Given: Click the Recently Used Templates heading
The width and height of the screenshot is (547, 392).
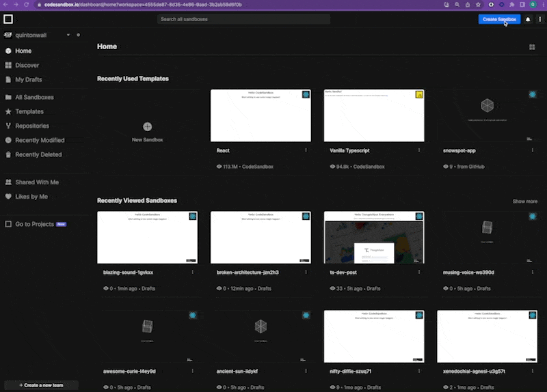Looking at the screenshot, I should tap(133, 79).
